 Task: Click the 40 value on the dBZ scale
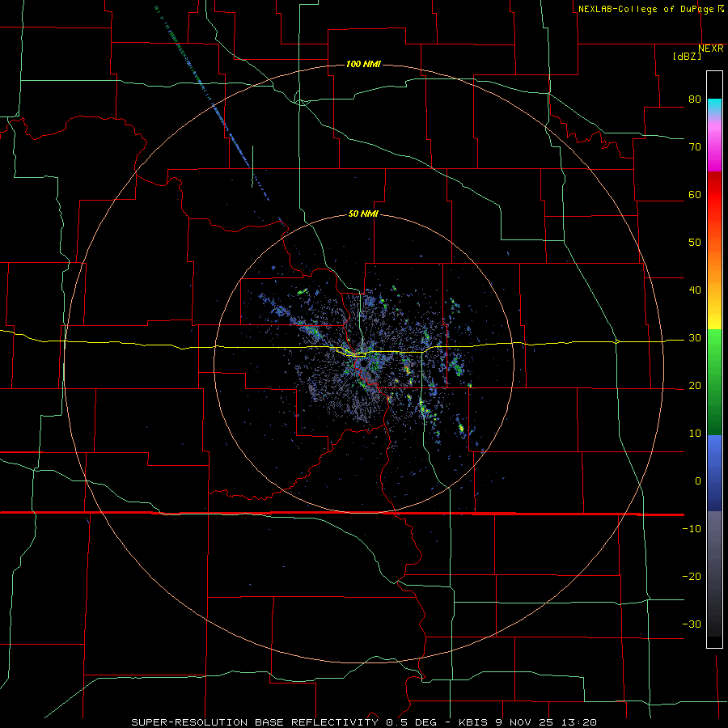pos(695,290)
